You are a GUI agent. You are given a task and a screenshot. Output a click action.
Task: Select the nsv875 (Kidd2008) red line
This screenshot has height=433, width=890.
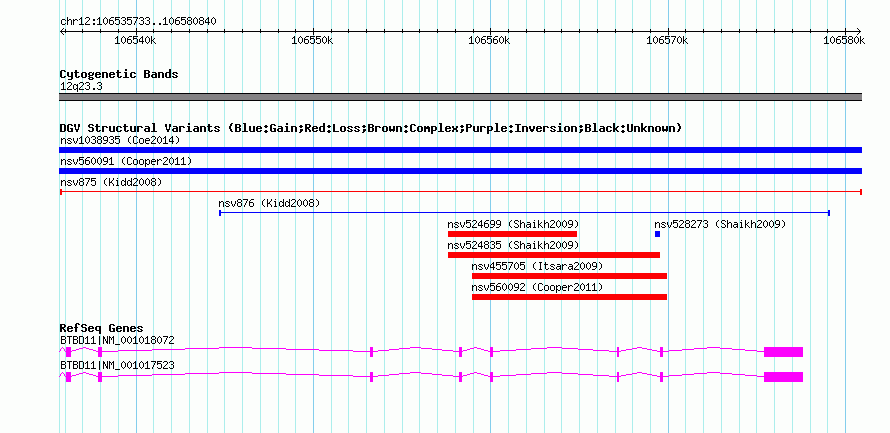460,192
